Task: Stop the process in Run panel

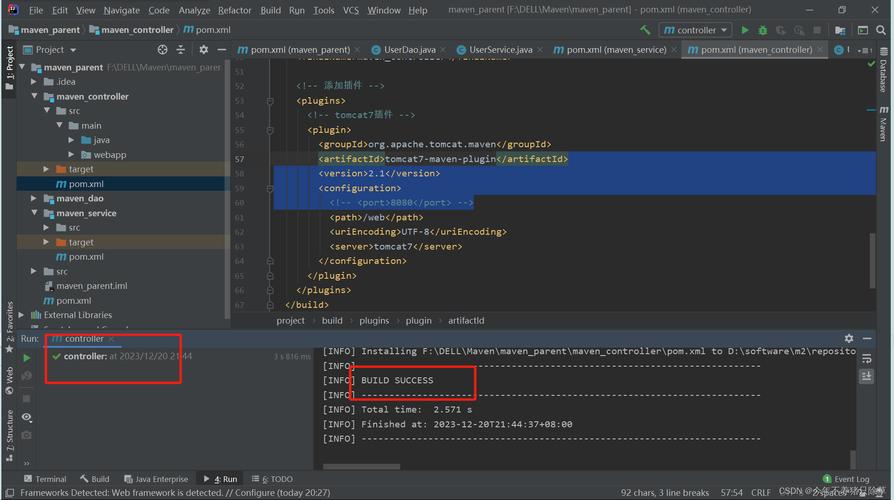Action: click(x=27, y=399)
